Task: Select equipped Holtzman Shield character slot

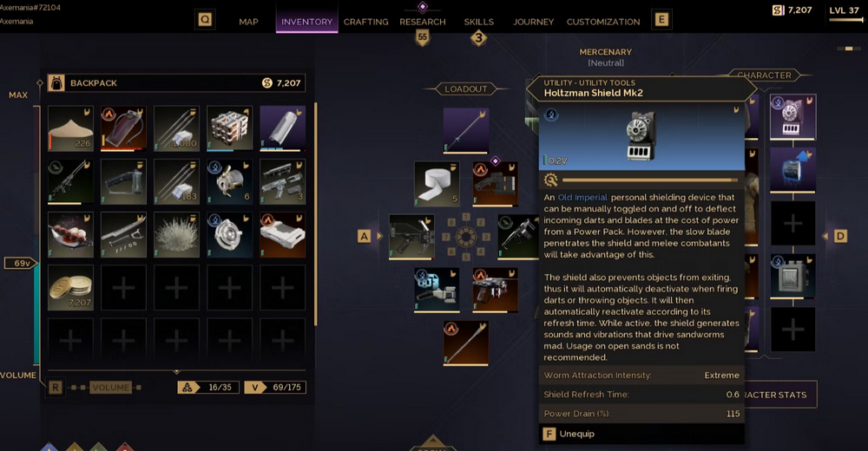Action: coord(792,117)
